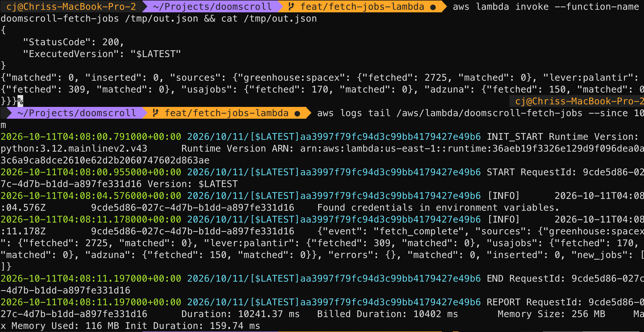
Task: Click 'END RequestId:' text
Action: tap(526, 278)
